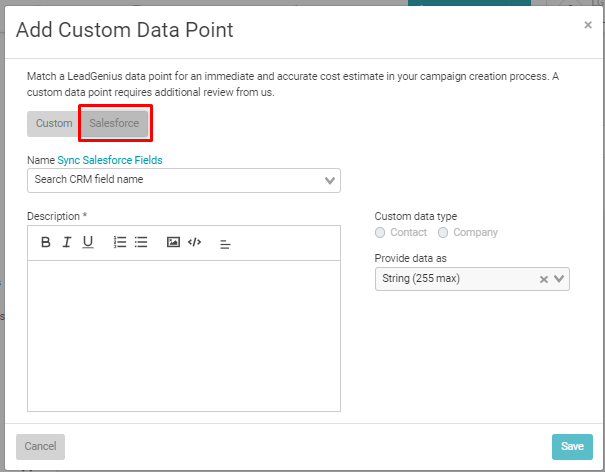The width and height of the screenshot is (605, 472).
Task: Cancel adding the custom data point
Action: pyautogui.click(x=41, y=447)
